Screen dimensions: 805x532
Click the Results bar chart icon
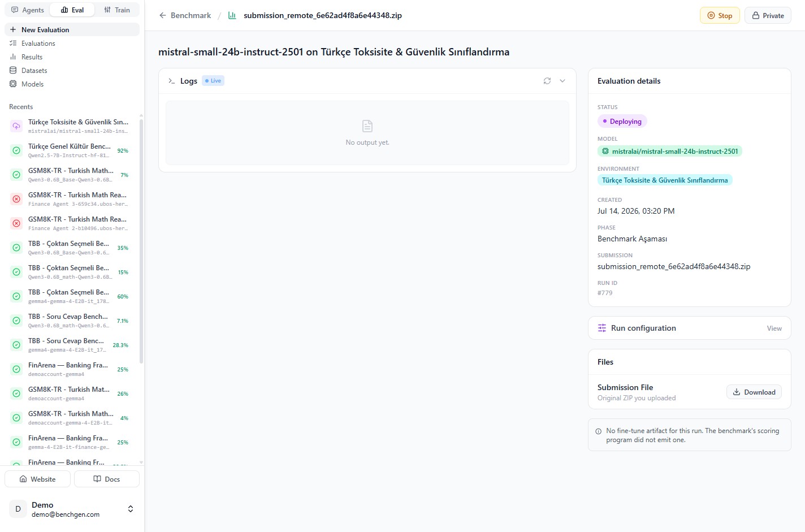[13, 57]
